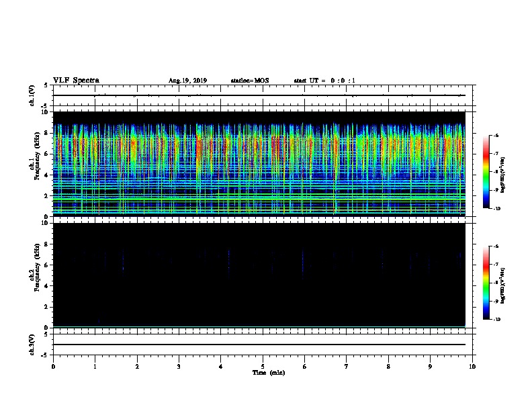Click the ch.1 frequency tick label "8"

point(46,133)
